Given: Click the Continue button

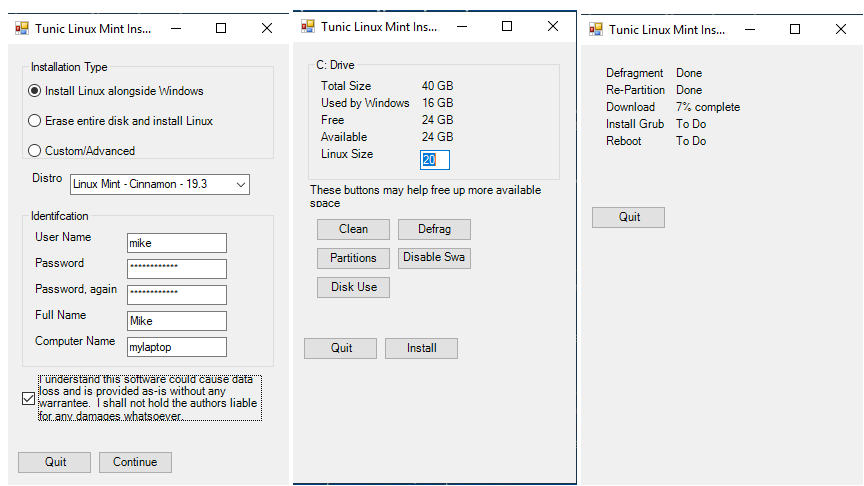Looking at the screenshot, I should pos(136,462).
